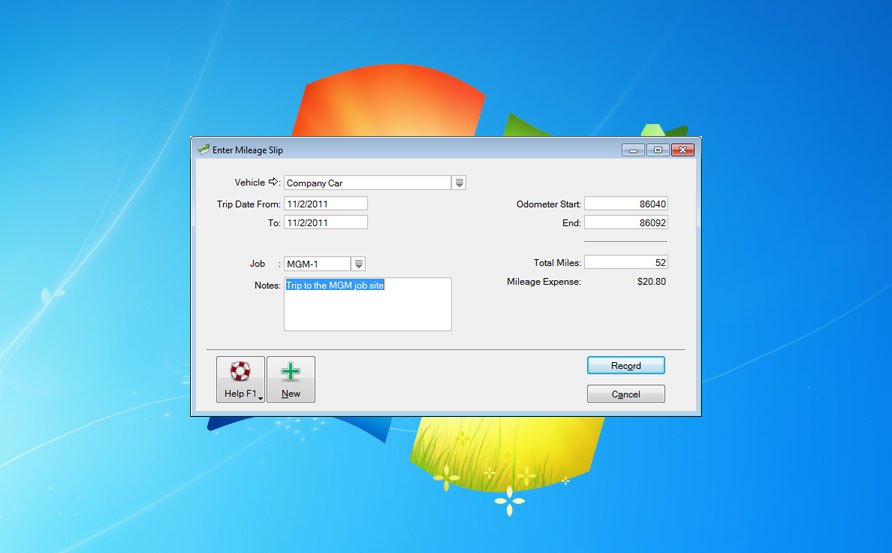Click the Odometer End field
Viewport: 892px width, 553px height.
click(x=626, y=222)
